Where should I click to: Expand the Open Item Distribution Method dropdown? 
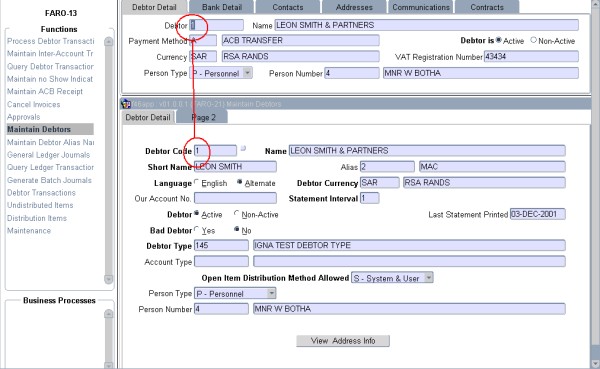tap(429, 278)
